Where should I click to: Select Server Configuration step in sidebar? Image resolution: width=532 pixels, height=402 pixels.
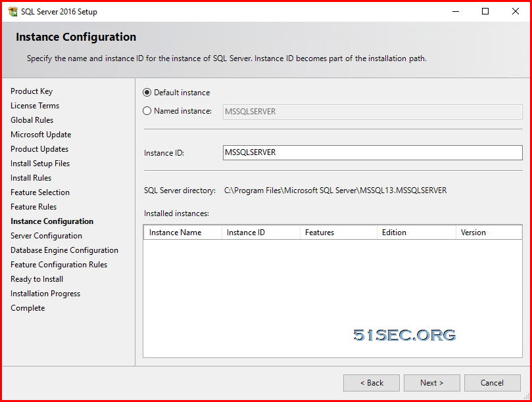pos(46,236)
